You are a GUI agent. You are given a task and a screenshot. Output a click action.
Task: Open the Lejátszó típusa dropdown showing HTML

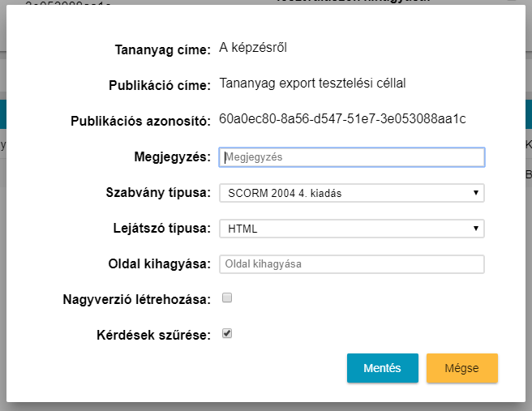click(x=352, y=229)
